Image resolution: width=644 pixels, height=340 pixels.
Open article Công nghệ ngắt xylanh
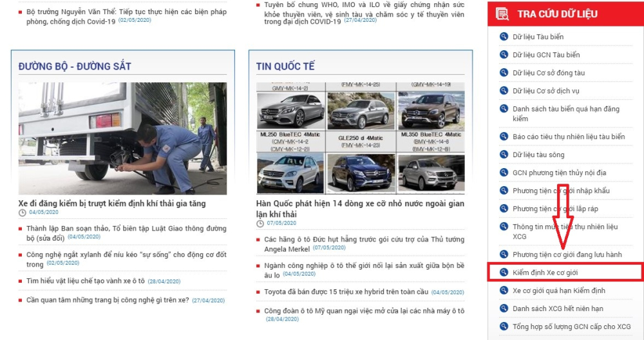click(126, 259)
